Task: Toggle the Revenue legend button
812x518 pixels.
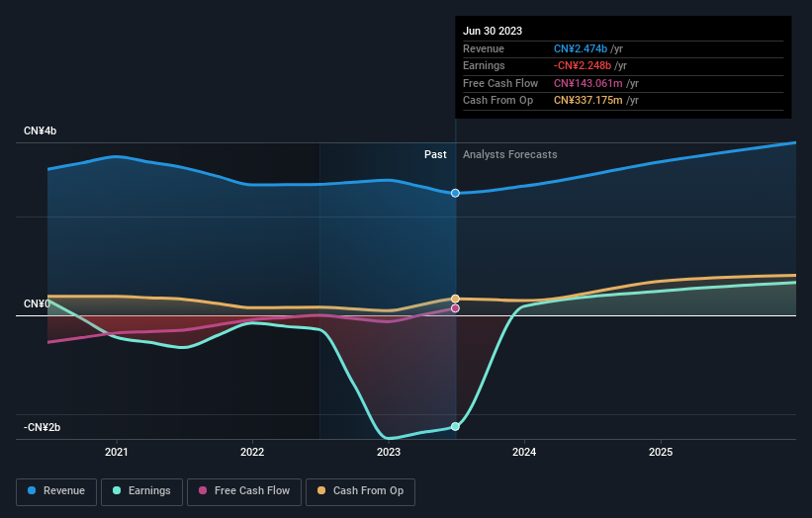Action: (56, 491)
